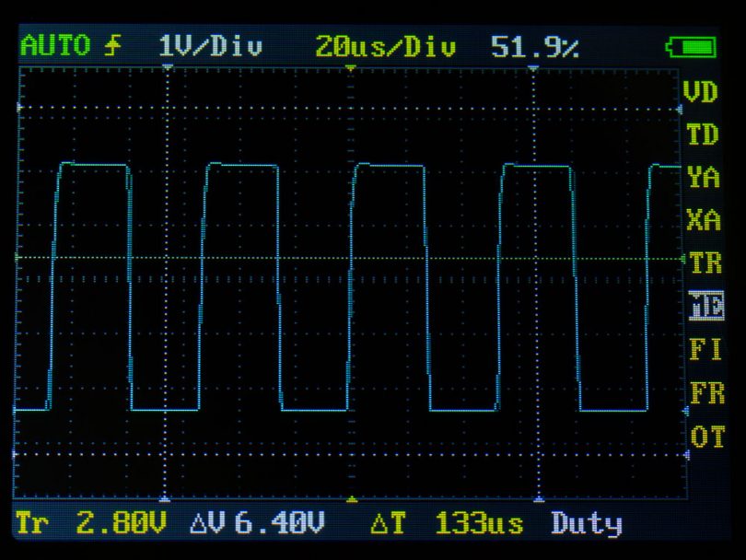Image resolution: width=746 pixels, height=560 pixels.
Task: Click the battery level indicator
Action: (690, 47)
